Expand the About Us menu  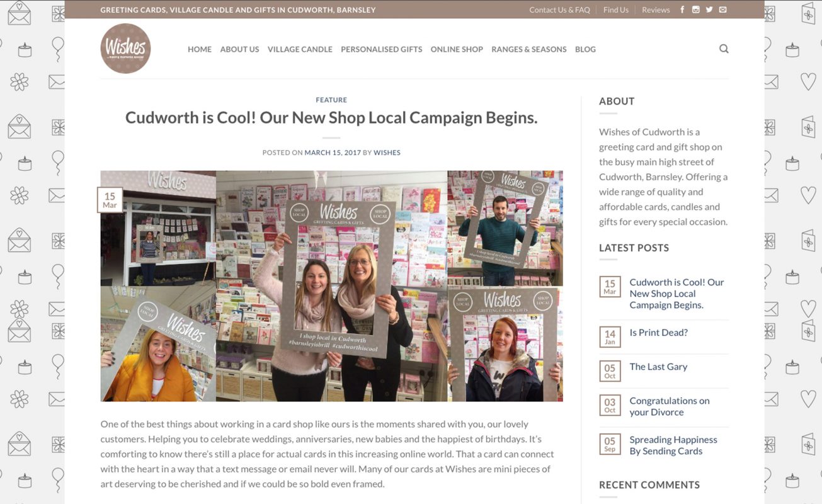[239, 49]
